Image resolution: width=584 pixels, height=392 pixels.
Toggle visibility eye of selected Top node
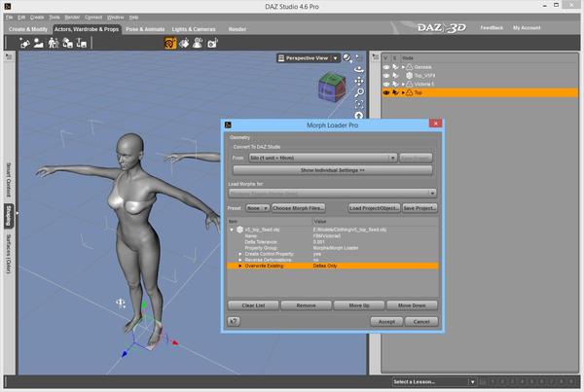(386, 92)
